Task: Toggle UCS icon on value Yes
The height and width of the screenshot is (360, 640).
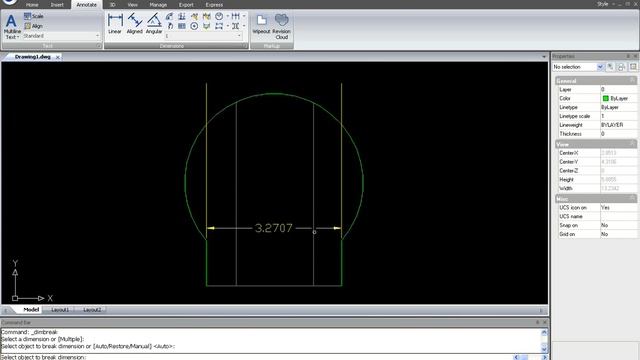Action: [x=618, y=208]
